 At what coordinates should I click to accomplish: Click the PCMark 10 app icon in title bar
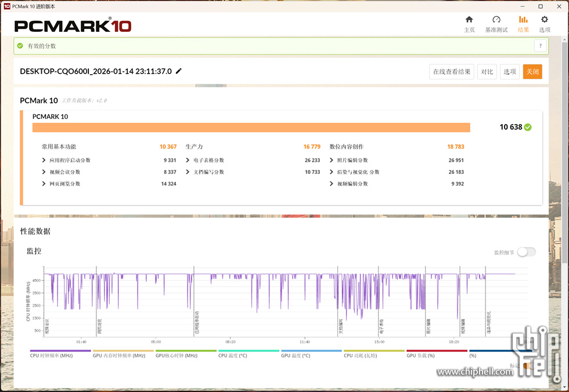6,6
